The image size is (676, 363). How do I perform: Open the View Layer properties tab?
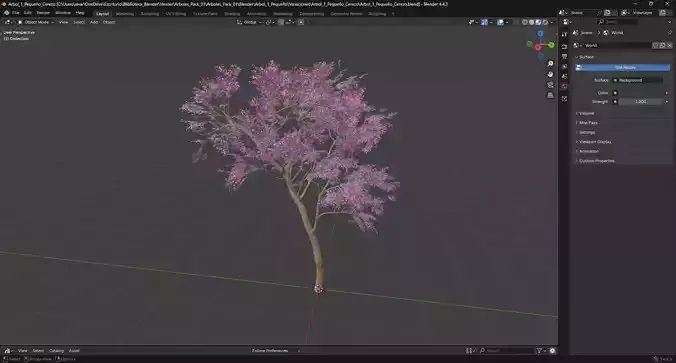click(564, 66)
